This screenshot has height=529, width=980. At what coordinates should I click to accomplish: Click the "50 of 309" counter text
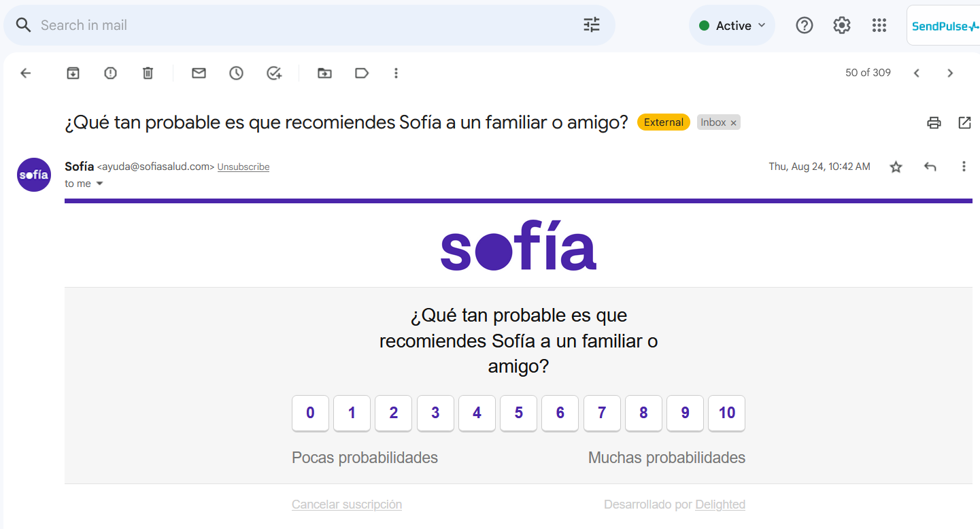click(x=868, y=73)
